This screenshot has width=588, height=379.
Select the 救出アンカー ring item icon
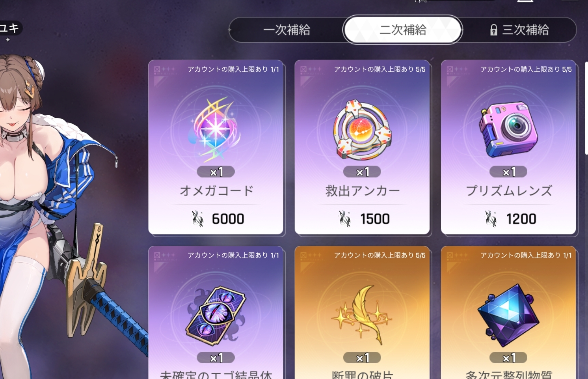tap(362, 129)
